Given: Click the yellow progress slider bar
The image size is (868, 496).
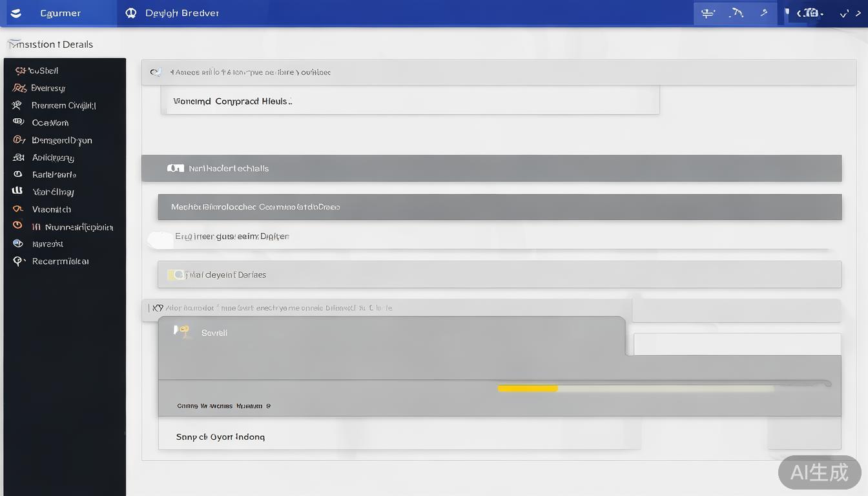Looking at the screenshot, I should [528, 388].
